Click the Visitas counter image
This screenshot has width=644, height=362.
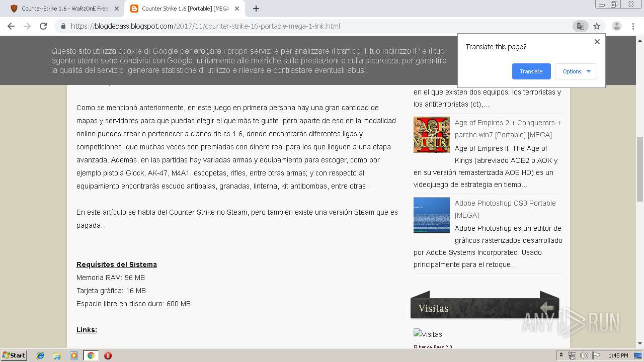428,334
